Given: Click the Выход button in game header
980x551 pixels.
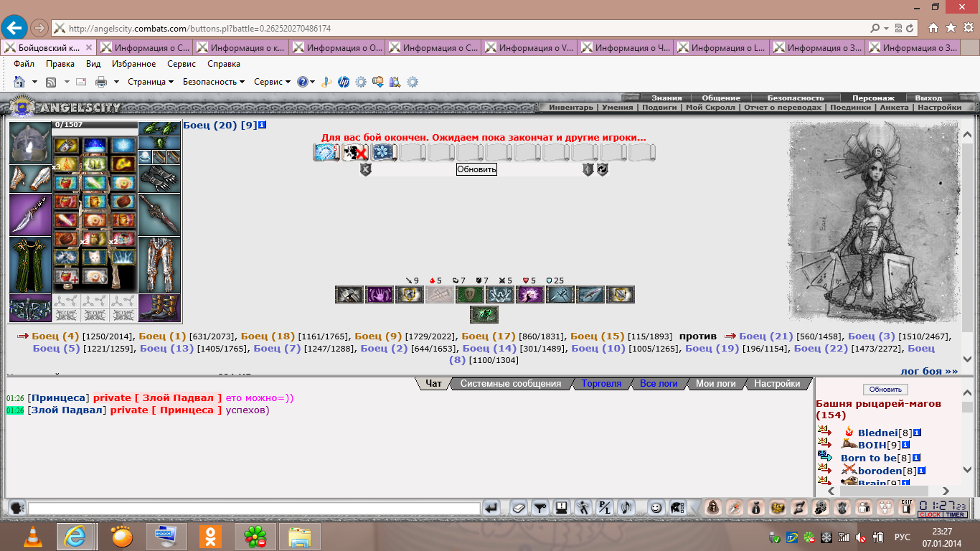Looking at the screenshot, I should (928, 98).
